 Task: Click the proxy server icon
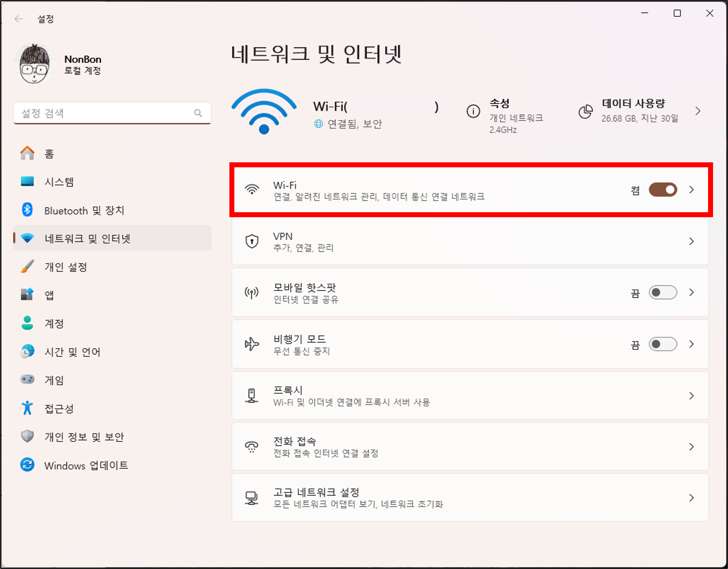pos(252,396)
